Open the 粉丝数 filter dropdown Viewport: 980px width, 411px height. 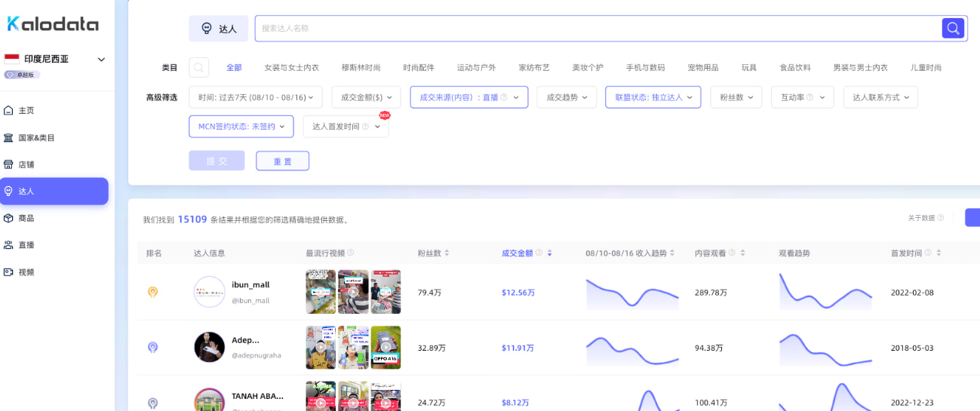pos(736,97)
